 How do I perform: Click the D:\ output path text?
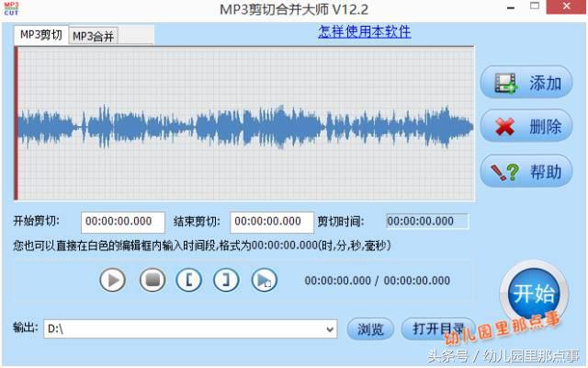[55, 329]
